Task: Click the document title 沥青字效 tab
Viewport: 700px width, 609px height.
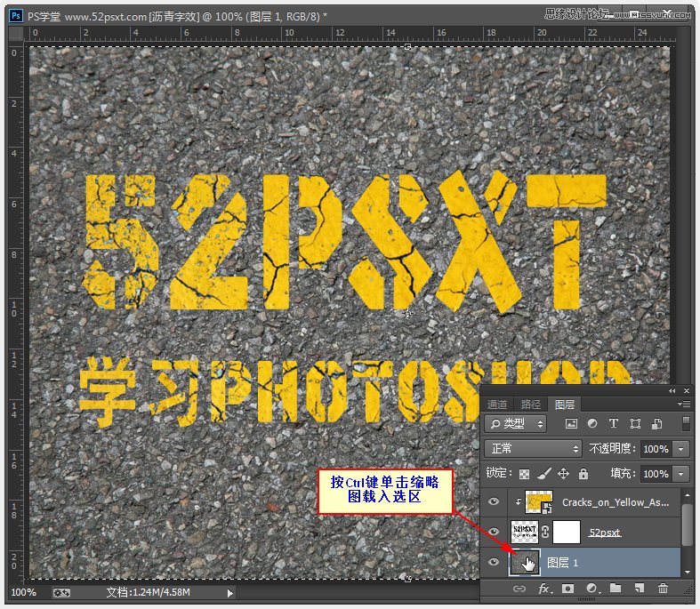Action: click(177, 17)
